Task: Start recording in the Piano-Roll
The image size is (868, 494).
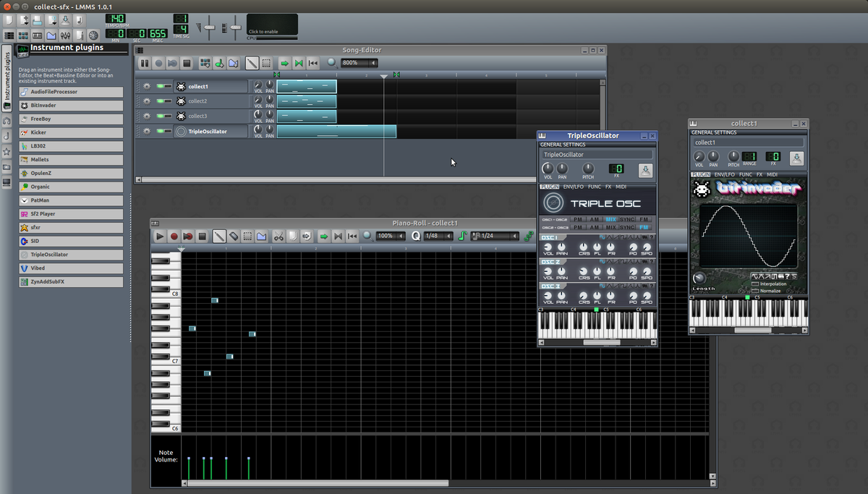Action: (174, 236)
